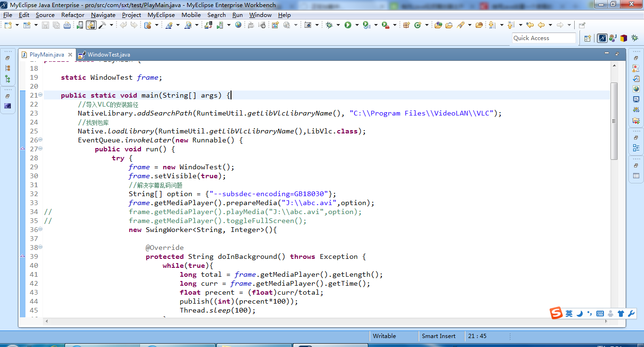Open the MyEclipse menu
The image size is (644, 347).
tap(161, 15)
